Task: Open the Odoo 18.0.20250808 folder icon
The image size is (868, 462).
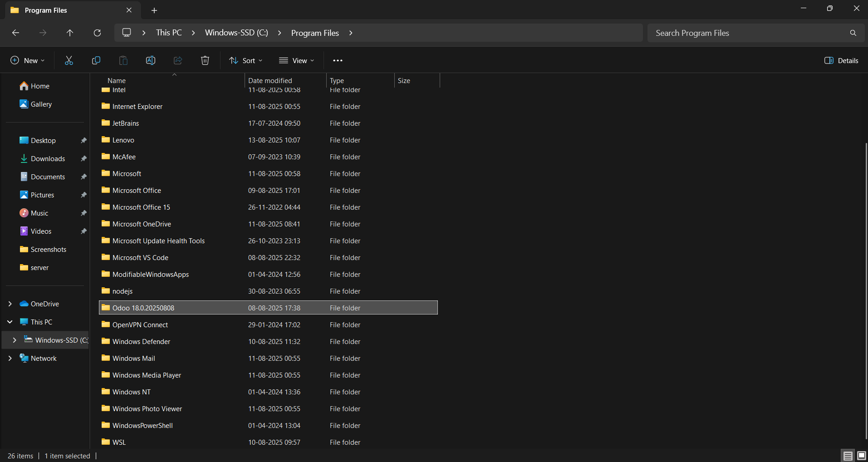Action: [106, 308]
